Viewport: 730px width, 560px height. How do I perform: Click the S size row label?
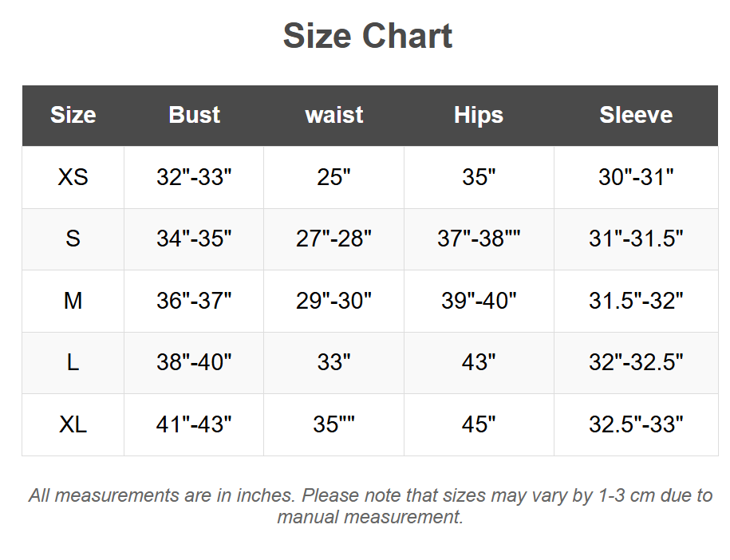73,239
